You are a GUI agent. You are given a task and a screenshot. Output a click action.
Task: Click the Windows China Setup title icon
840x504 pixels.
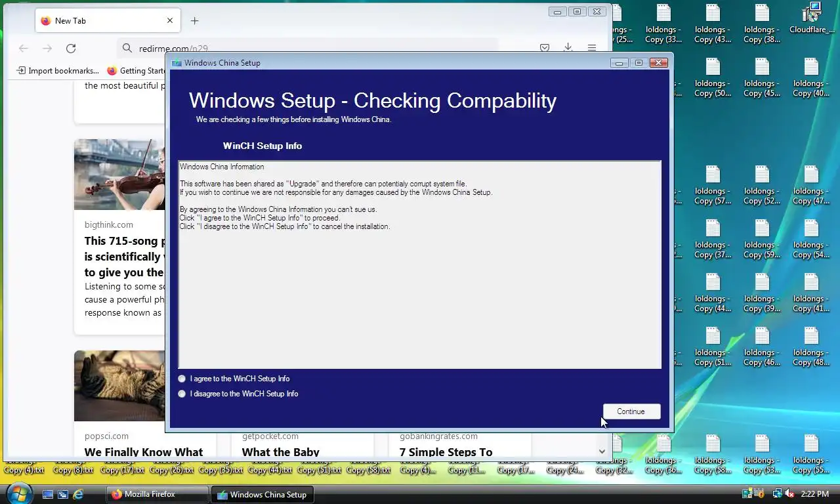click(177, 63)
